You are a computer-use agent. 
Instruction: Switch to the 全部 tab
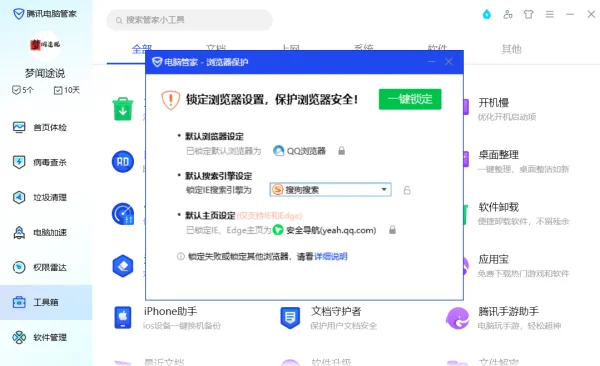click(x=142, y=49)
